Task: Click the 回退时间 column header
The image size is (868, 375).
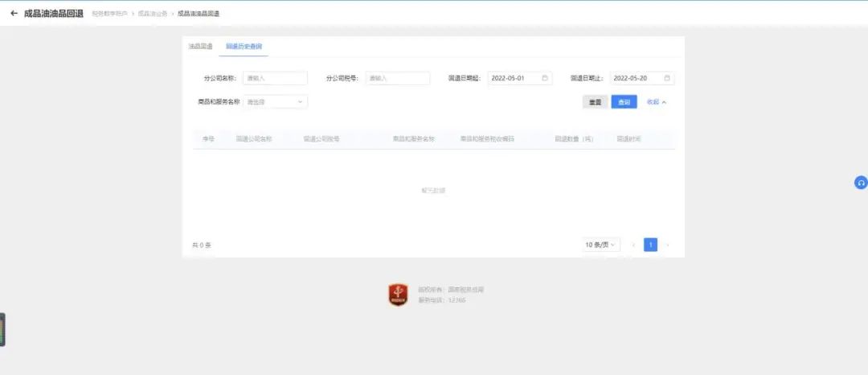Action: [628, 139]
